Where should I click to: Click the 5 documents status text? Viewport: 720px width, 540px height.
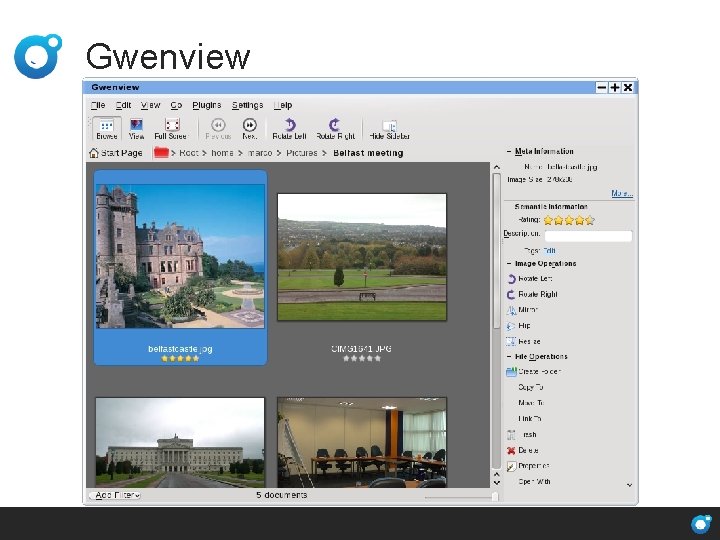click(281, 495)
